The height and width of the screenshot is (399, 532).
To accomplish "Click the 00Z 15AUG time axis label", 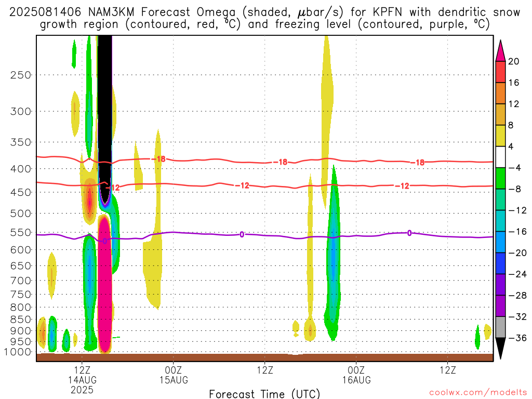I will (x=174, y=375).
